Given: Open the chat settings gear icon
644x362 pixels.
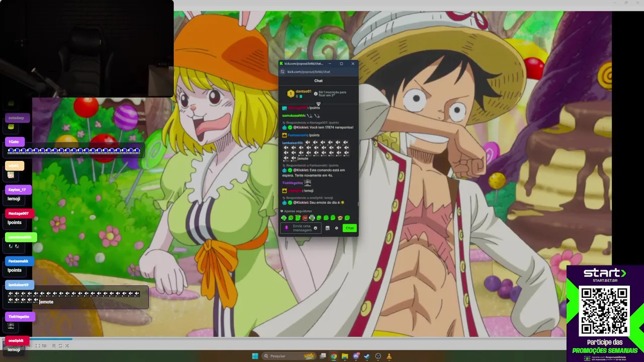Looking at the screenshot, I should click(337, 228).
